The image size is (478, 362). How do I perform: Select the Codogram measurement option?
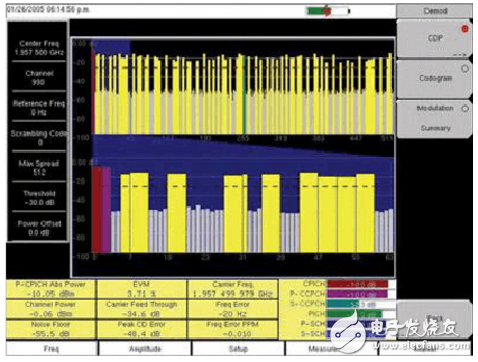[434, 78]
